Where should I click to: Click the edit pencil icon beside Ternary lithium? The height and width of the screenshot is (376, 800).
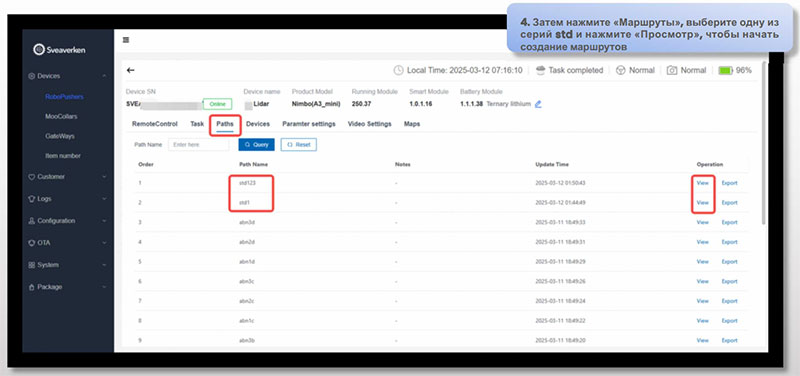coord(538,104)
